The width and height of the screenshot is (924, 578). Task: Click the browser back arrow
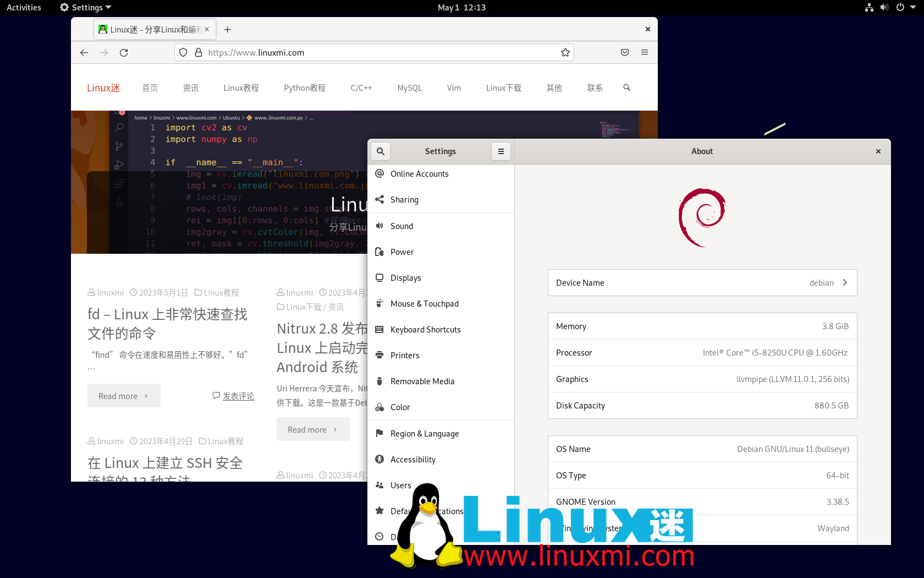tap(84, 53)
